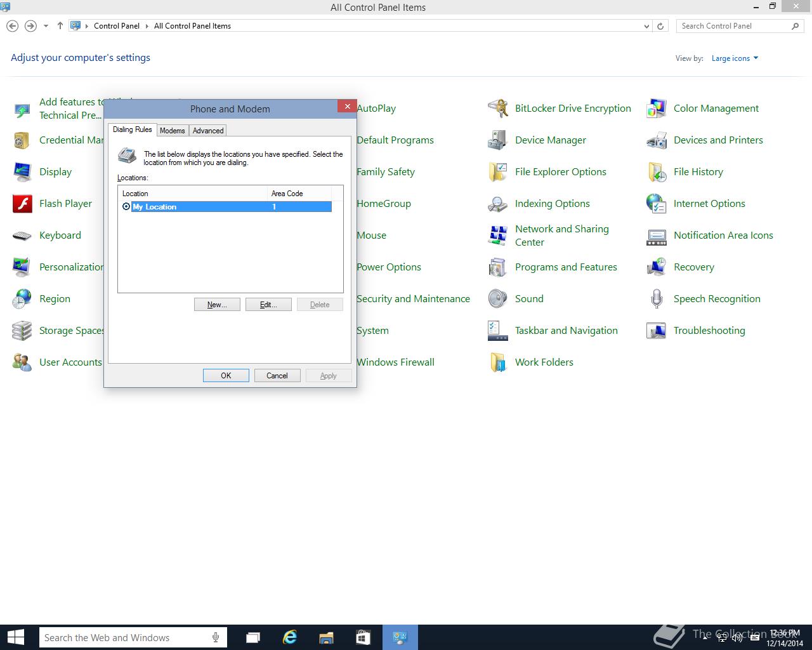Open the BitLocker Drive Encryption icon
The image size is (812, 650).
click(x=498, y=109)
